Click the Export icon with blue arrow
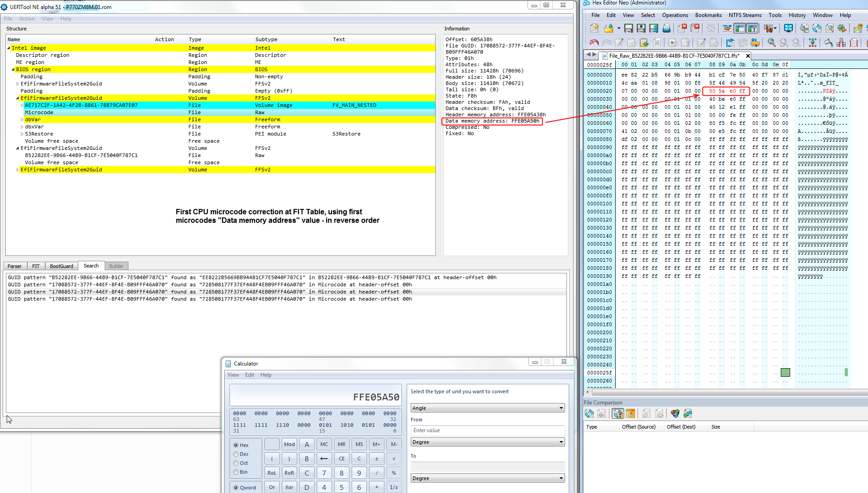This screenshot has width=868, height=493. click(x=730, y=42)
